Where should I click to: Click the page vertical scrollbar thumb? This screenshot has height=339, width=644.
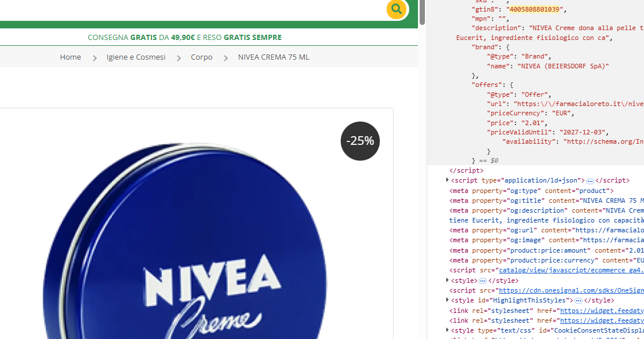[422, 12]
